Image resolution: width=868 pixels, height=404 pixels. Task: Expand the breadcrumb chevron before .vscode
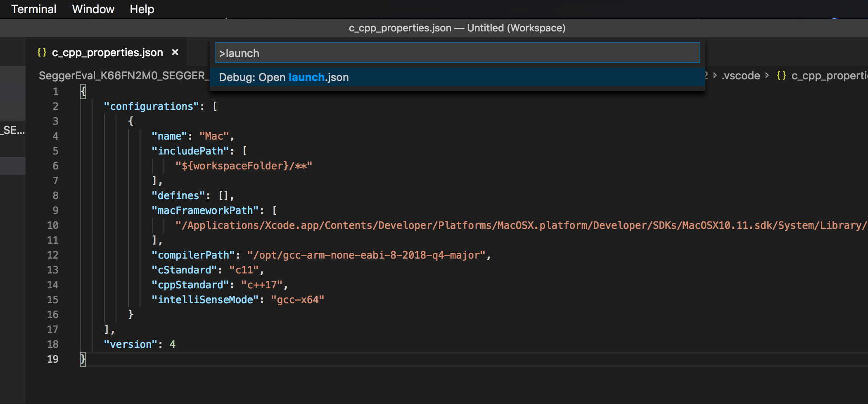pos(715,76)
